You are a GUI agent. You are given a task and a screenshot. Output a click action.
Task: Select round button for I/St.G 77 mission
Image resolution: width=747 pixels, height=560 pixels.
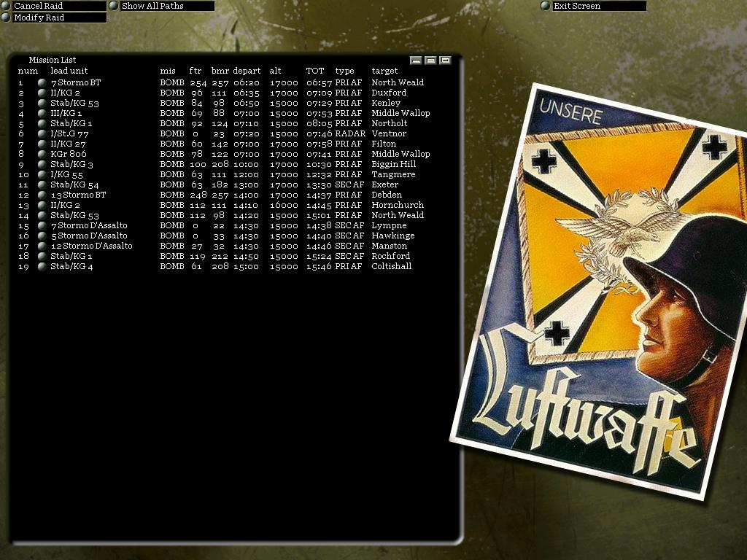click(42, 134)
